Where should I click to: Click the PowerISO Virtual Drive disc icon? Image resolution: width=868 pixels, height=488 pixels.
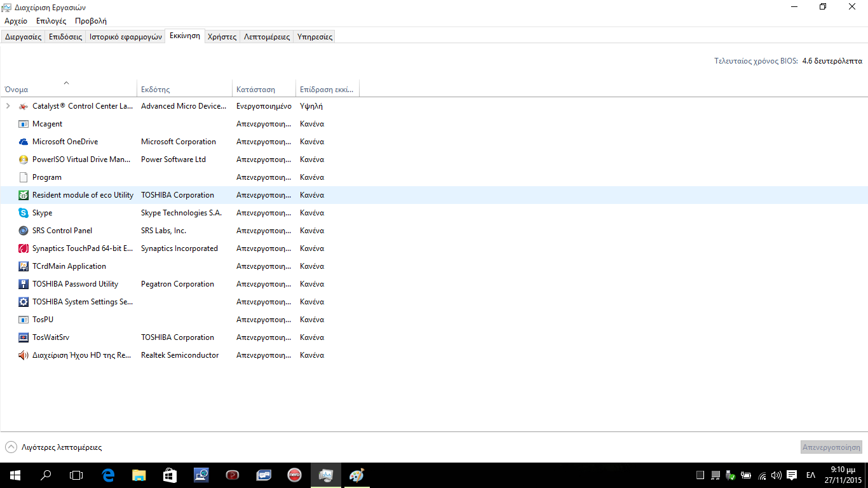click(24, 159)
